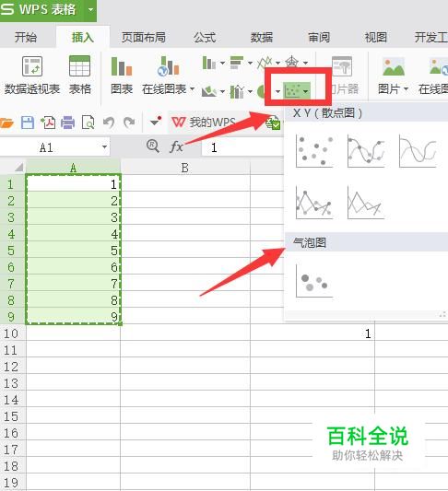Click the formula bar showing 1
This screenshot has width=448, height=491.
coord(242,147)
